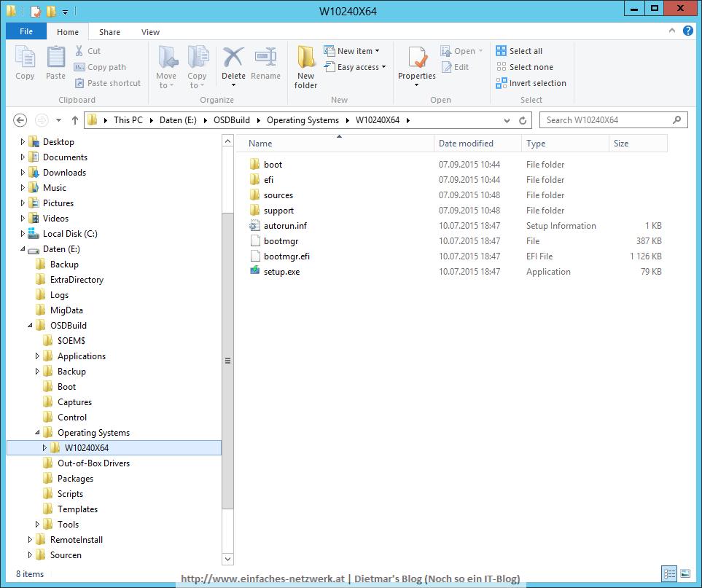Click the Rename icon
Image resolution: width=702 pixels, height=588 pixels.
265,58
